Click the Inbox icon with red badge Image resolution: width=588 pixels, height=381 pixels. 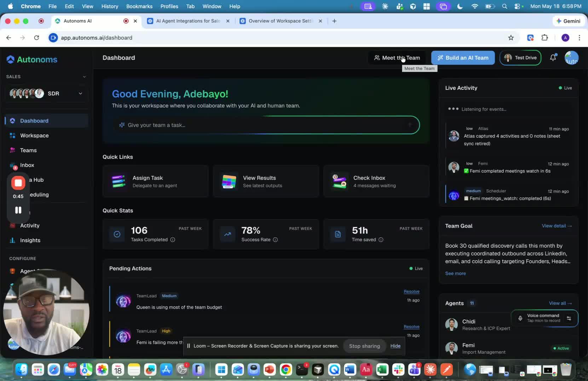[x=13, y=165]
